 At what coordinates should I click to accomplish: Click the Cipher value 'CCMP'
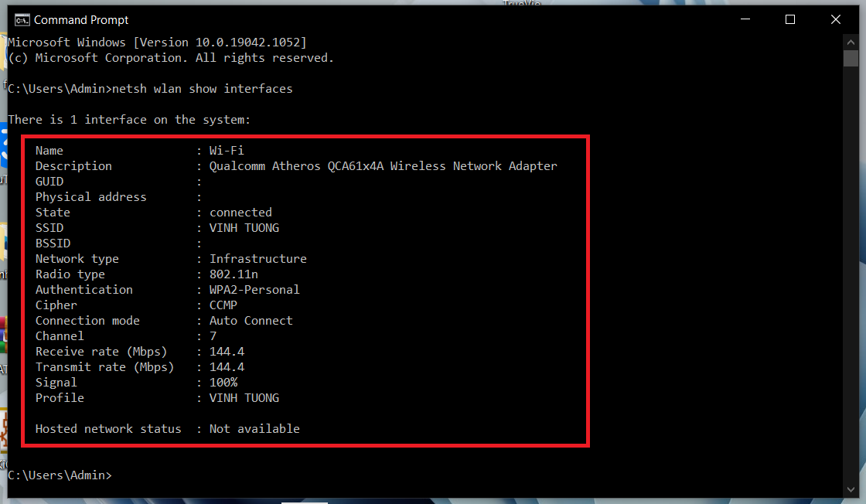click(x=223, y=305)
